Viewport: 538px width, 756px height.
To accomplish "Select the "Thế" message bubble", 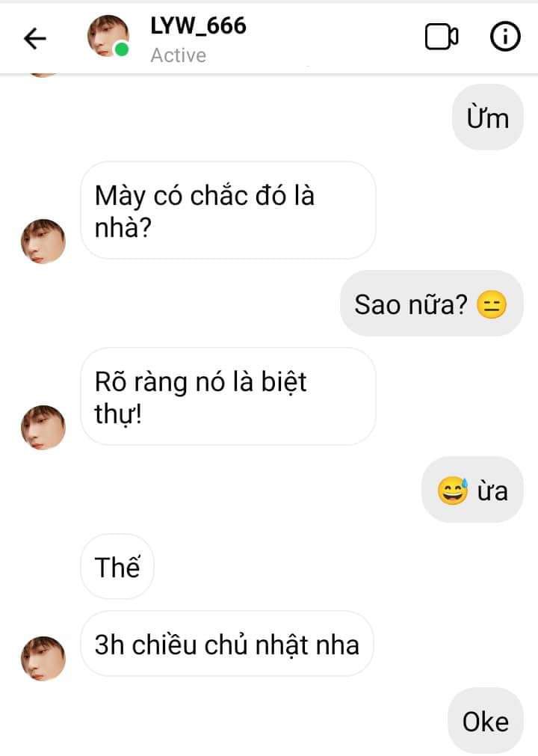I will (x=117, y=568).
